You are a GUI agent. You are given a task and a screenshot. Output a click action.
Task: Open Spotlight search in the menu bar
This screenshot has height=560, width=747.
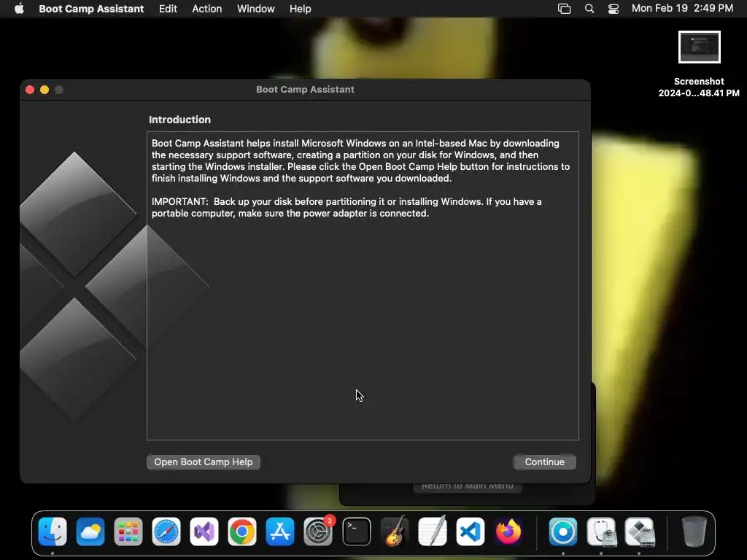[589, 9]
